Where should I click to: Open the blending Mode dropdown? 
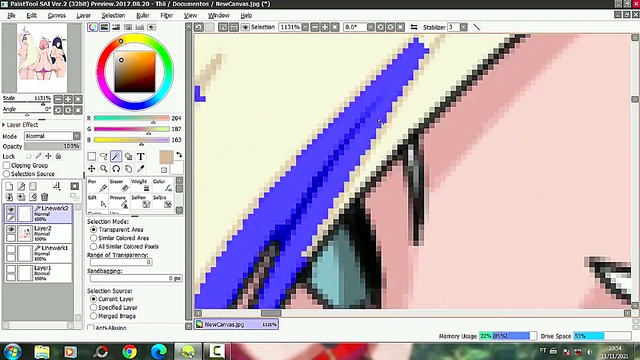coord(76,136)
